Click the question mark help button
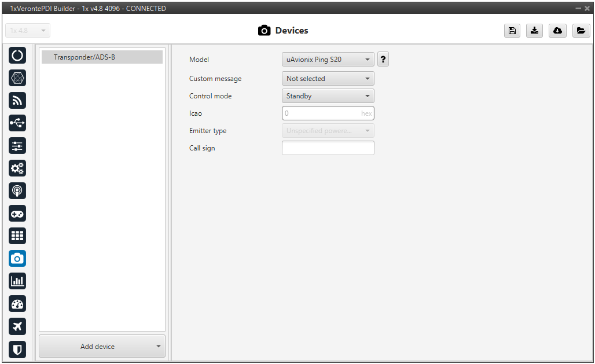Image resolution: width=595 pixels, height=364 pixels. (383, 60)
